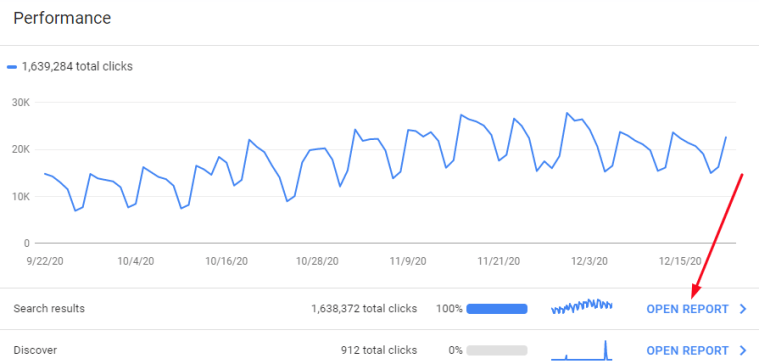The image size is (759, 364).
Task: Click the Performance heading
Action: tap(62, 18)
